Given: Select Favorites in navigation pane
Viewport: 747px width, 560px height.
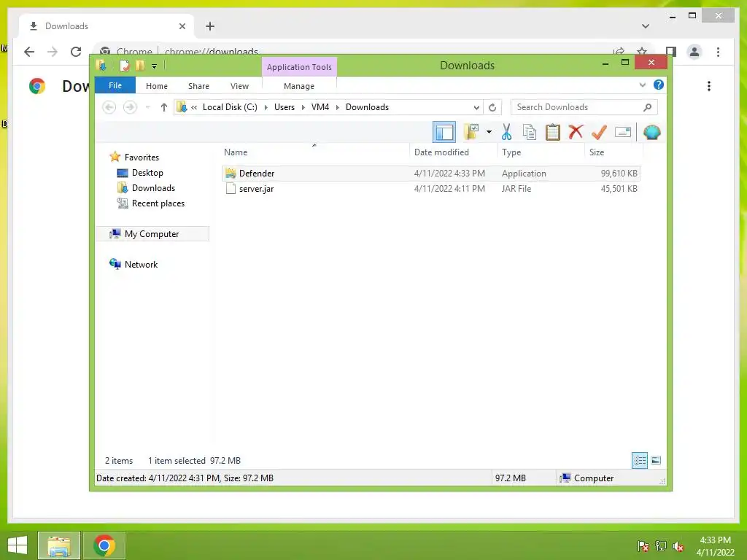Looking at the screenshot, I should coord(142,157).
